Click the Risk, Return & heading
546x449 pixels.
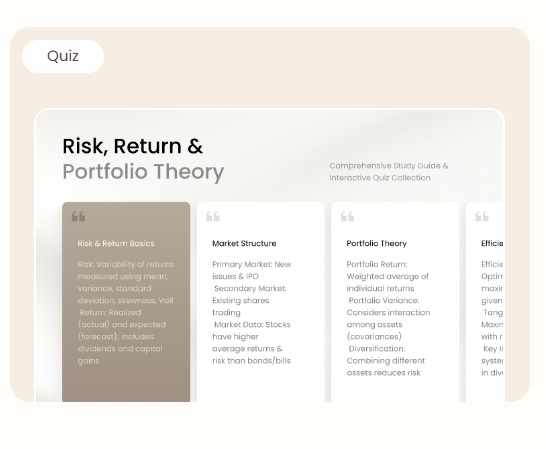pos(132,146)
